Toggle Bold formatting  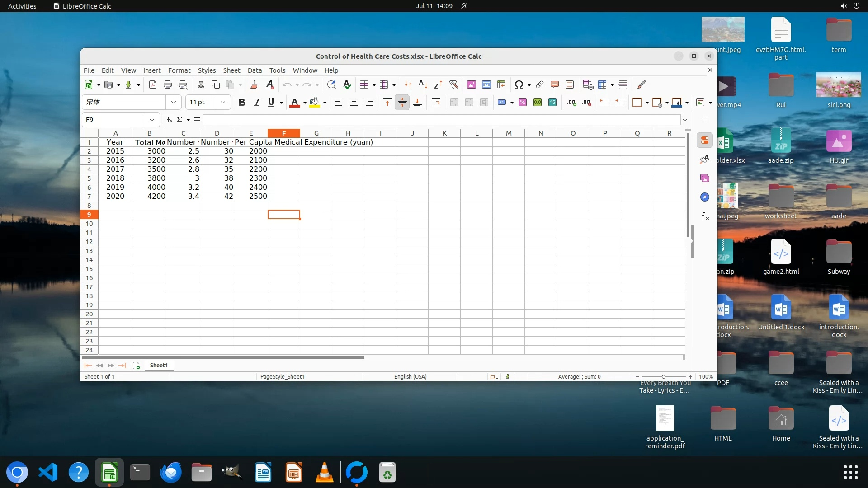click(x=241, y=102)
